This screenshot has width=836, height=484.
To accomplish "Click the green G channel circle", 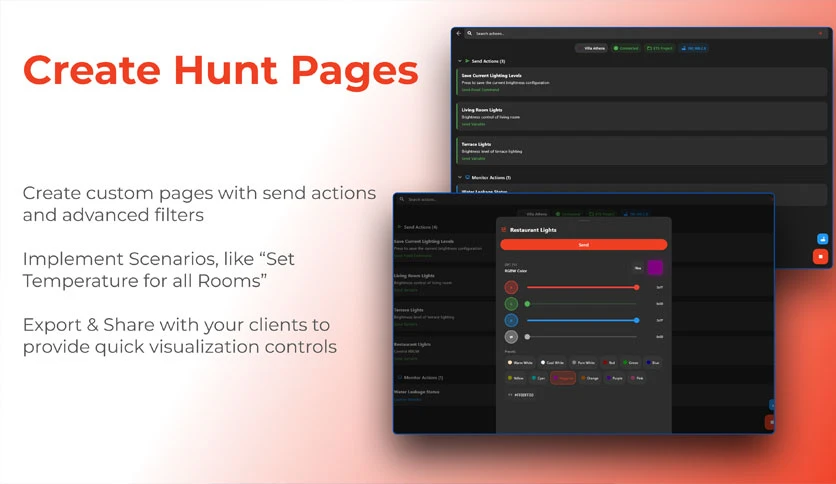I will (x=511, y=304).
